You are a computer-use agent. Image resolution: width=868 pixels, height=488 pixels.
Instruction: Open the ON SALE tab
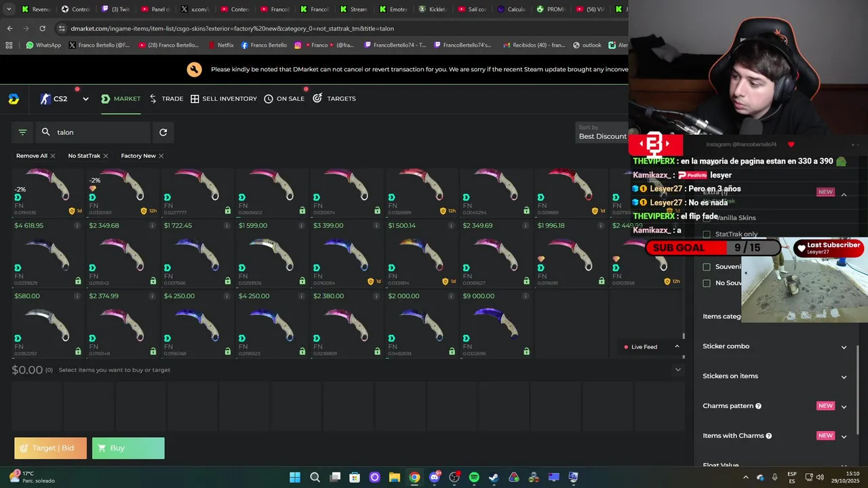click(284, 99)
